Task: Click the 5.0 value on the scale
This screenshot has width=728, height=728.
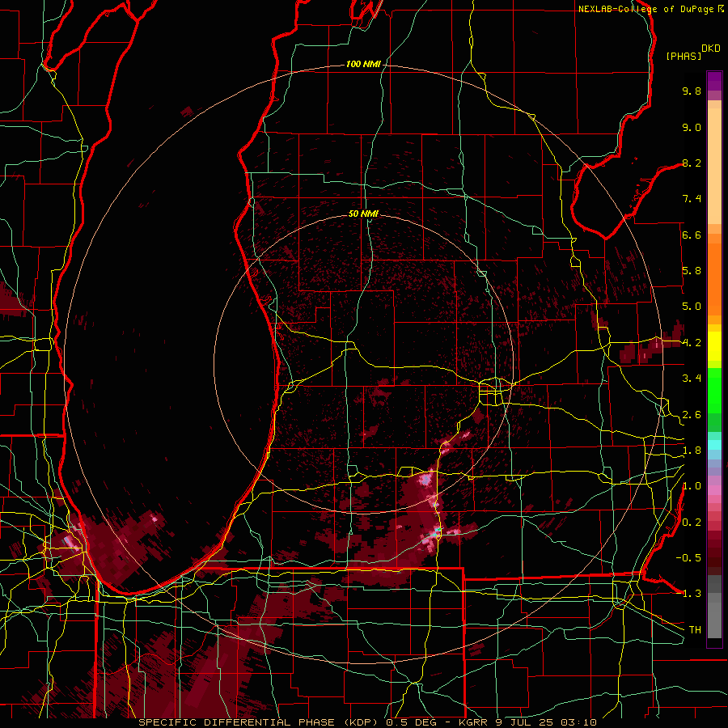Action: (692, 307)
